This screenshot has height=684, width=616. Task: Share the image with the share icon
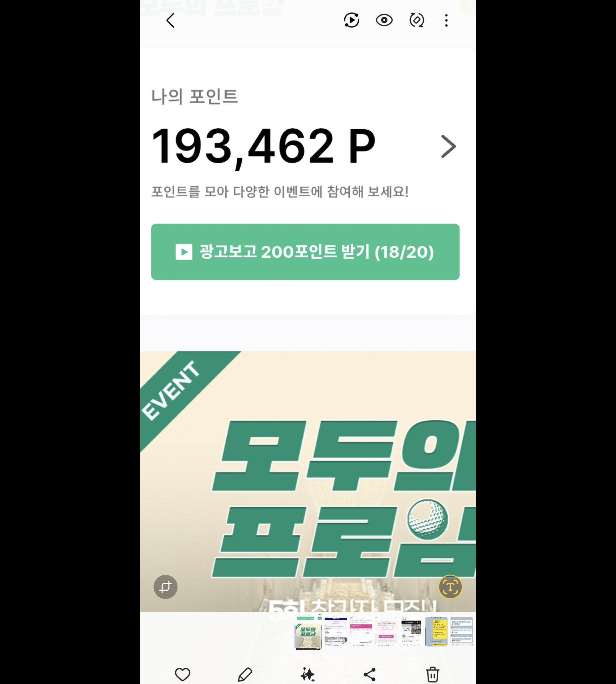click(x=370, y=675)
